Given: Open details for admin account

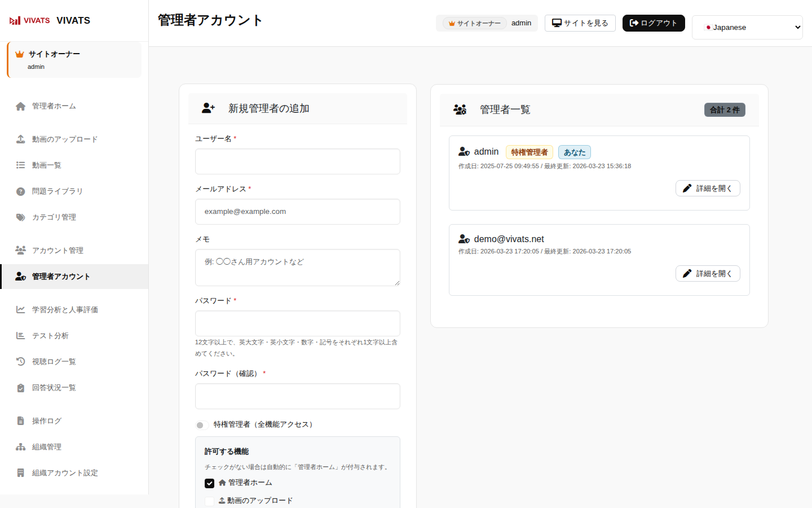Looking at the screenshot, I should [708, 189].
